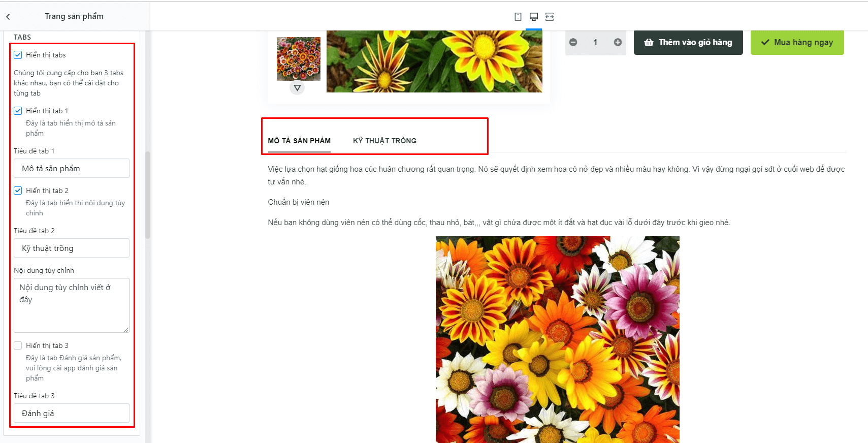Decrease quantity with the minus icon
Image resolution: width=868 pixels, height=443 pixels.
[x=573, y=42]
